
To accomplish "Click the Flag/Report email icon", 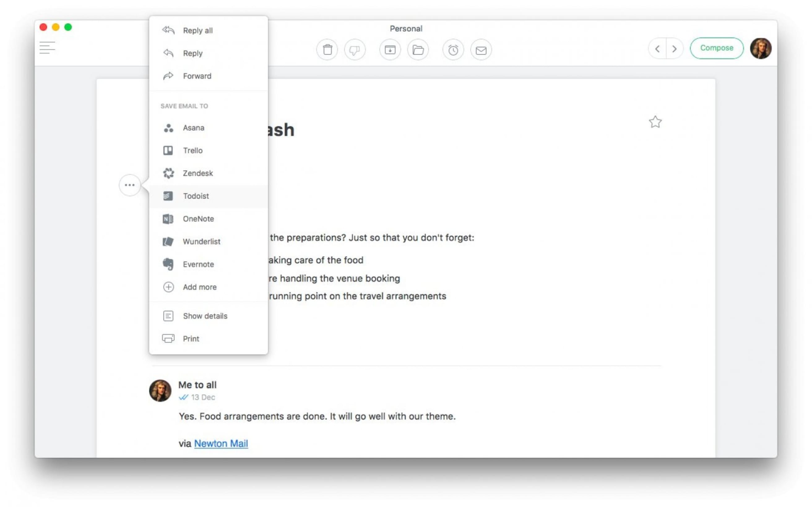I will 356,50.
